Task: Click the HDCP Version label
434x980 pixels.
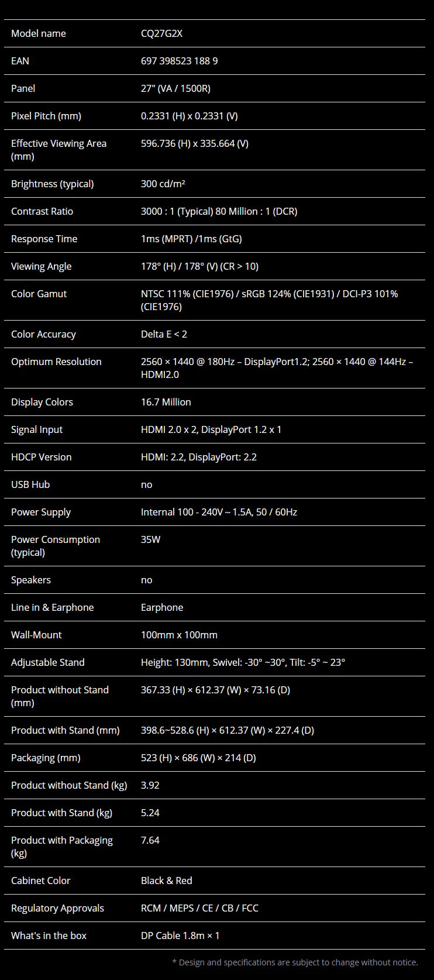Action: [x=41, y=457]
